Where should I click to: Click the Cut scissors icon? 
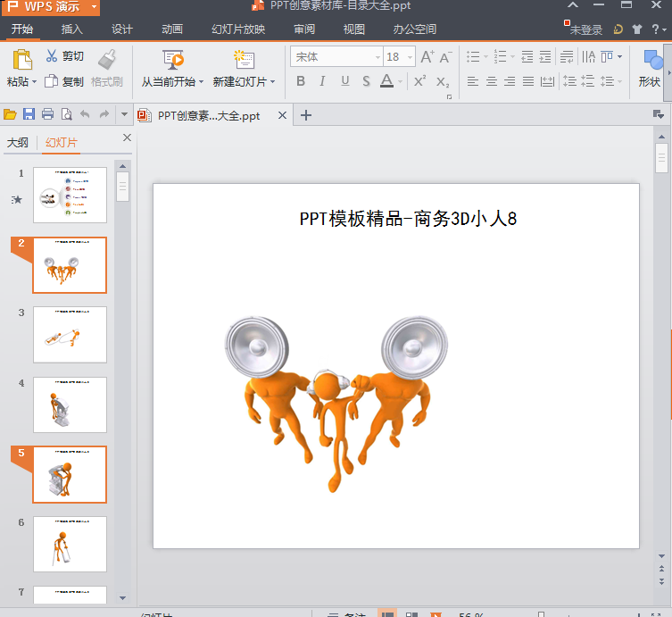point(52,55)
